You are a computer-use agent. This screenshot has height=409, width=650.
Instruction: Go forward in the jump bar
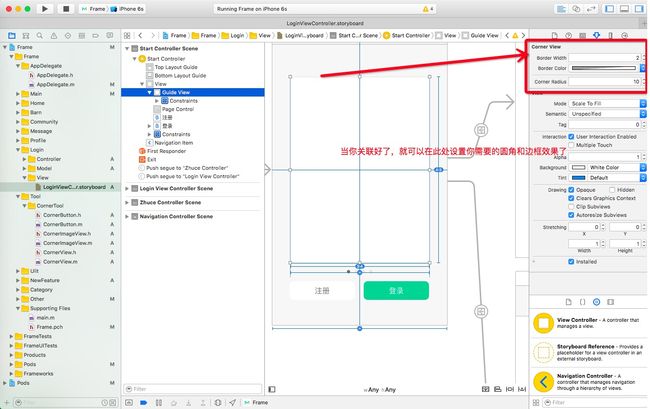(153, 36)
